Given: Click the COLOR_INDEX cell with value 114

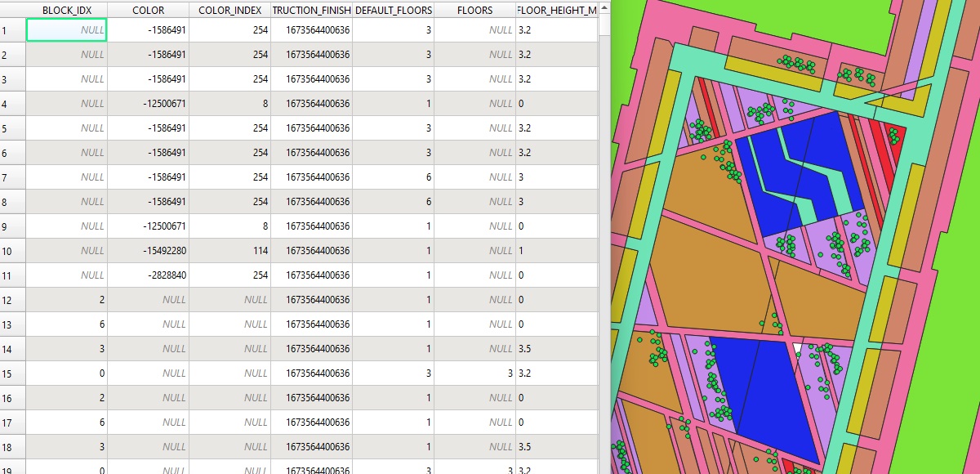Looking at the screenshot, I should click(229, 251).
